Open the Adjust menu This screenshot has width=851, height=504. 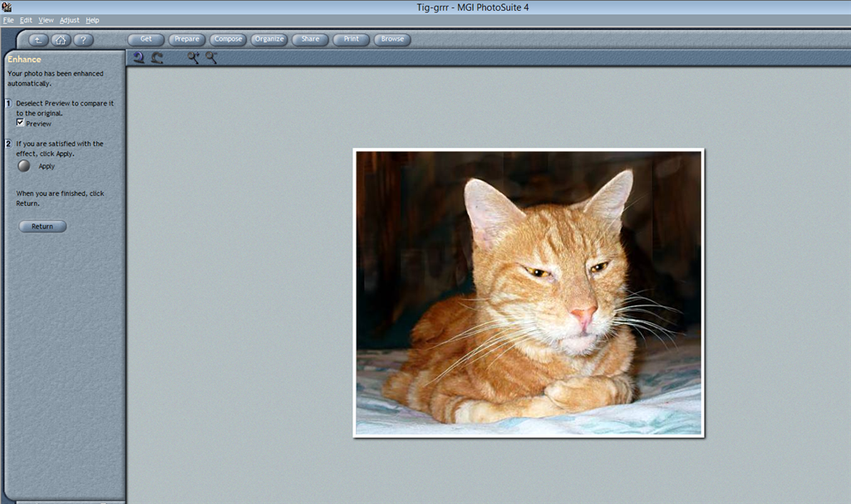pos(70,20)
